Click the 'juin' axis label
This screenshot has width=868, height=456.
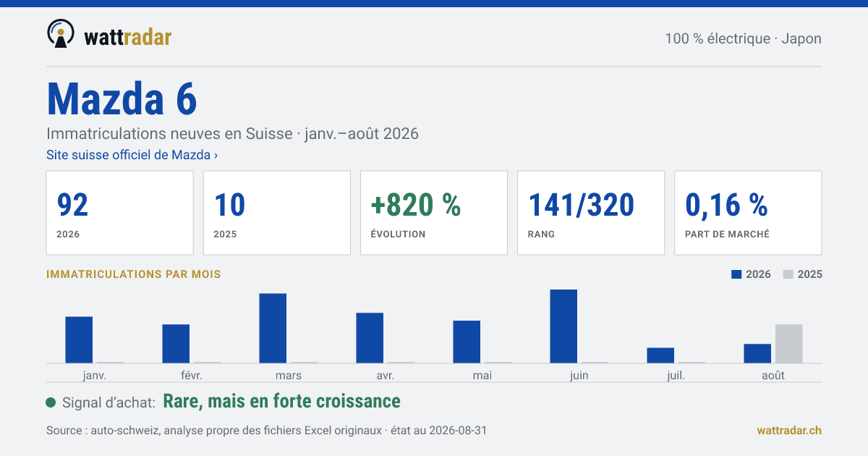tap(579, 375)
